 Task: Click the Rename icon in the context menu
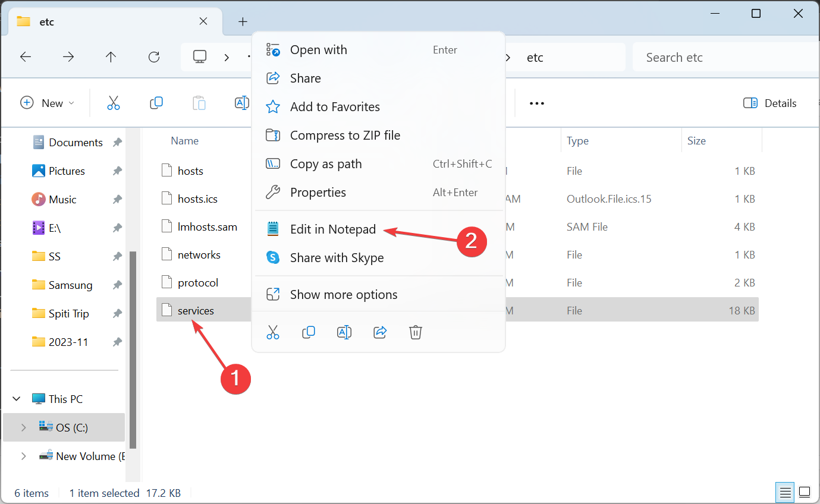tap(344, 332)
